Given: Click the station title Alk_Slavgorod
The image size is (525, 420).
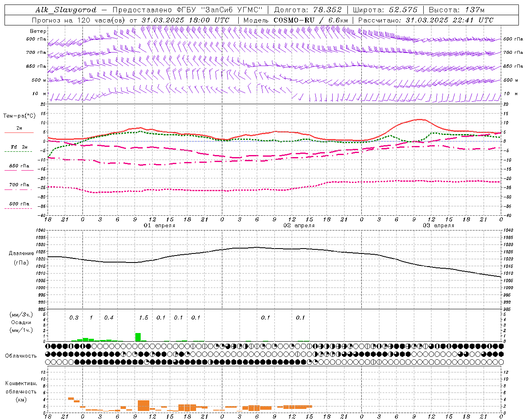Looking at the screenshot, I should [66, 10].
